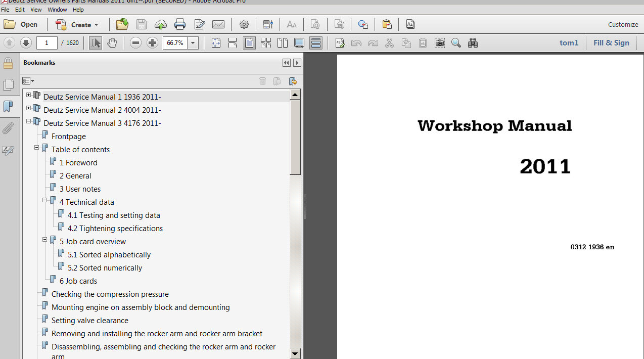
Task: Open the zoom percentage dropdown
Action: point(193,43)
